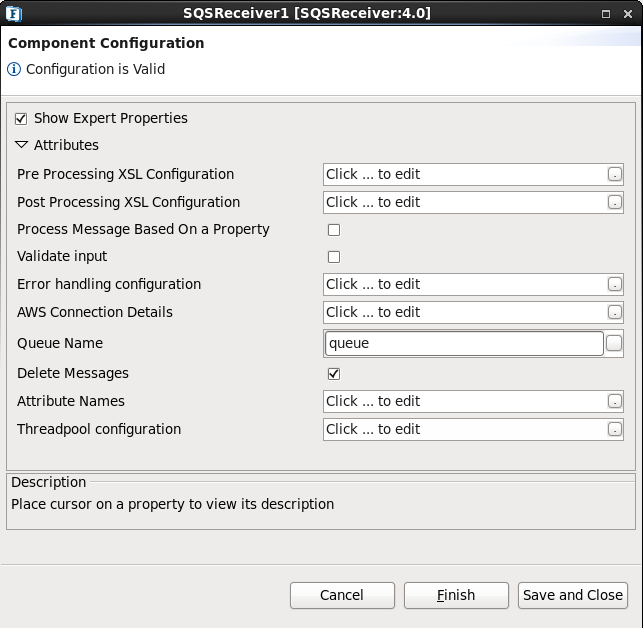Select the Attribute Names label
Image resolution: width=643 pixels, height=628 pixels.
click(71, 401)
